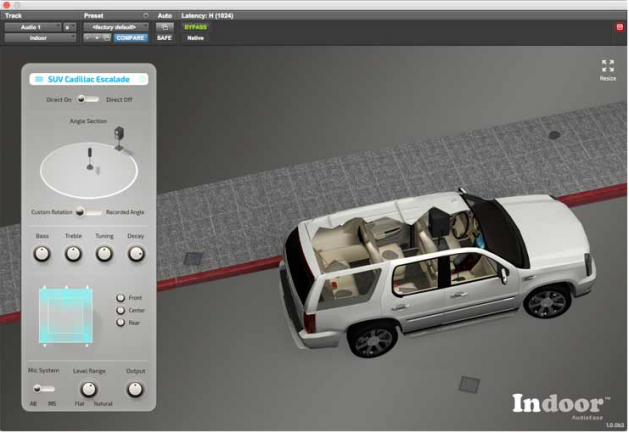
Task: Select the Center speaker radio button
Action: [120, 310]
